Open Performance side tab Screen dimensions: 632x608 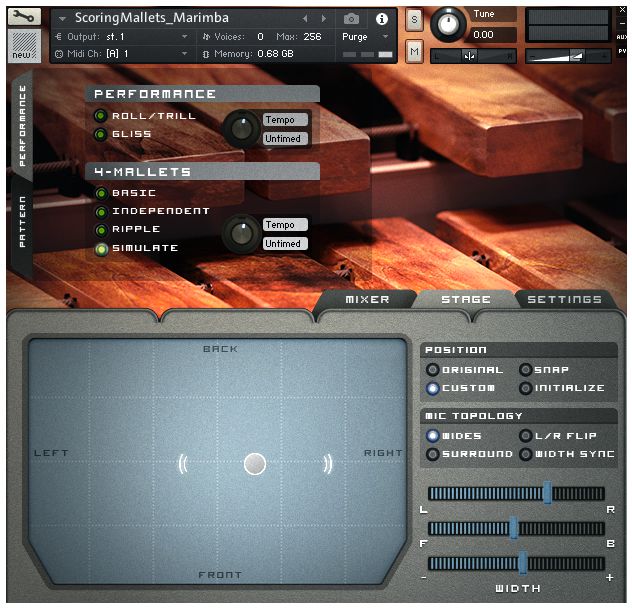pyautogui.click(x=23, y=126)
